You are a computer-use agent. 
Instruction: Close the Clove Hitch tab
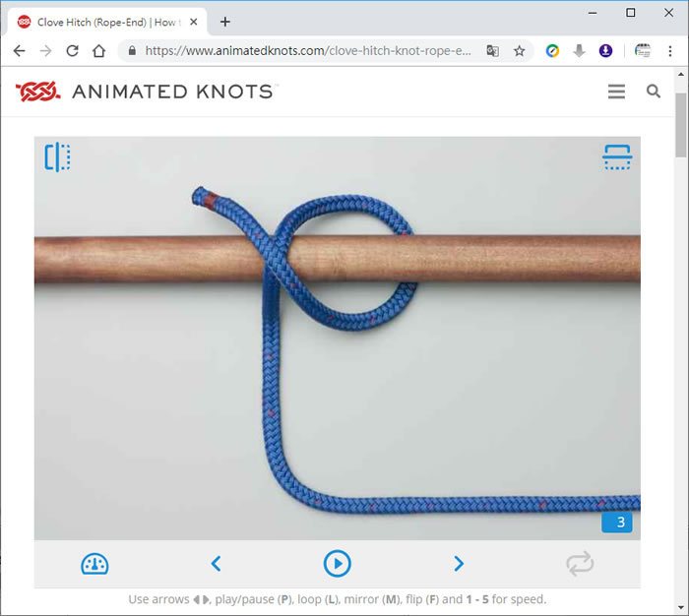coord(193,22)
